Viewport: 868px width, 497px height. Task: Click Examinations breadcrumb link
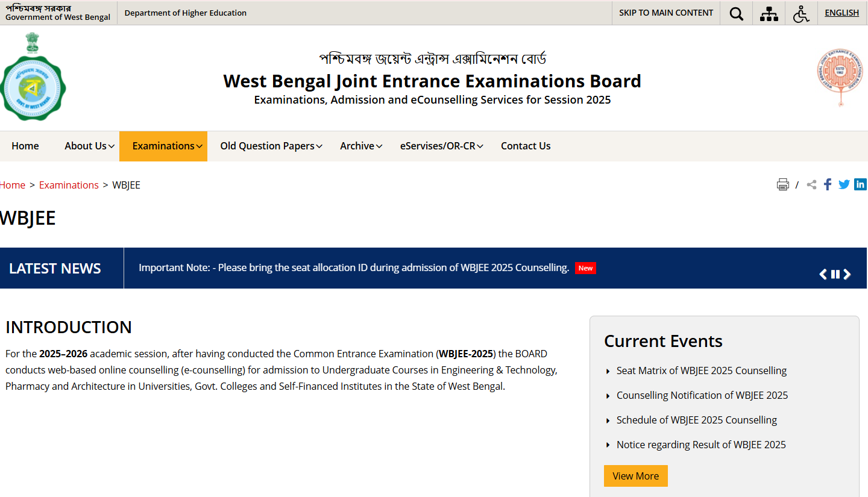[x=69, y=185]
